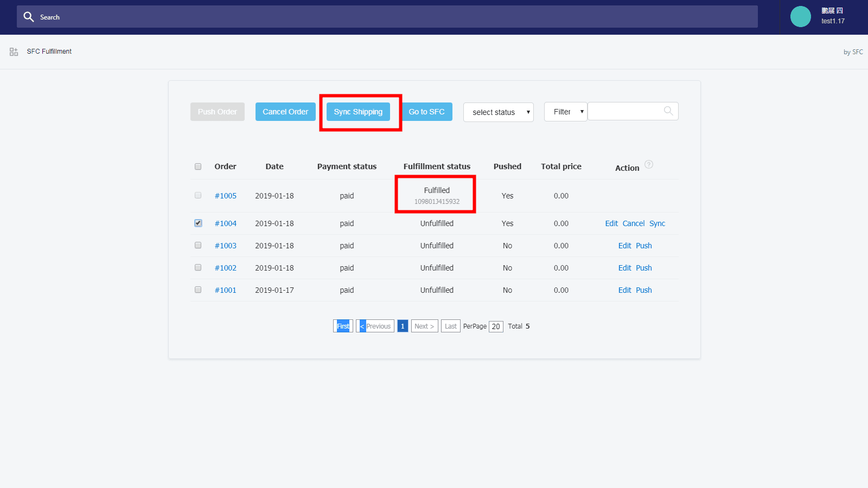Click Edit for order #1002
868x488 pixels.
624,268
